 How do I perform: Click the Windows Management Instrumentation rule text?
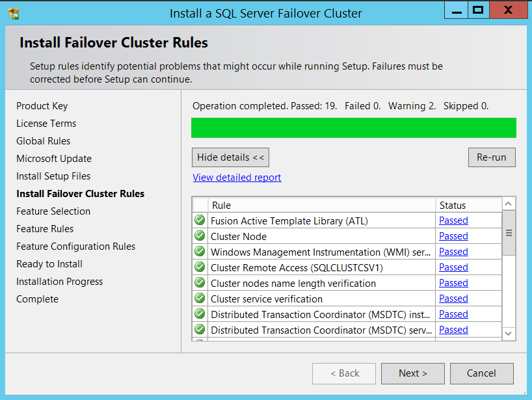[321, 252]
